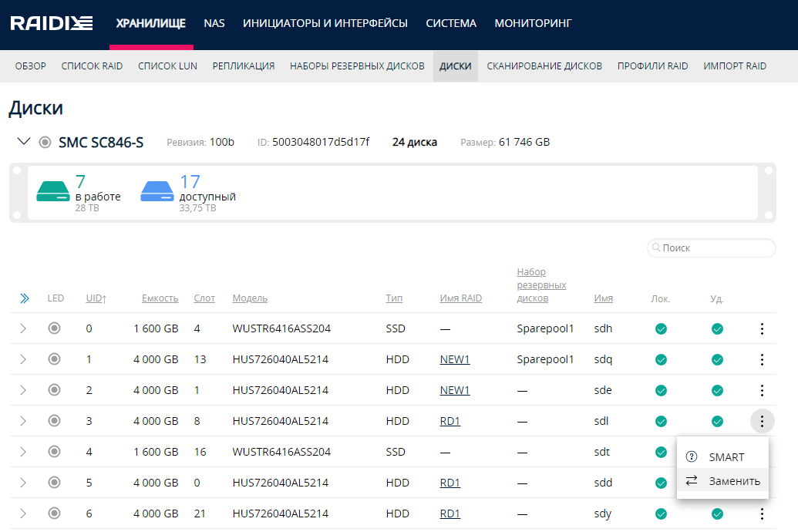Open actions menu for disk sdq
This screenshot has width=798, height=532.
coord(762,360)
